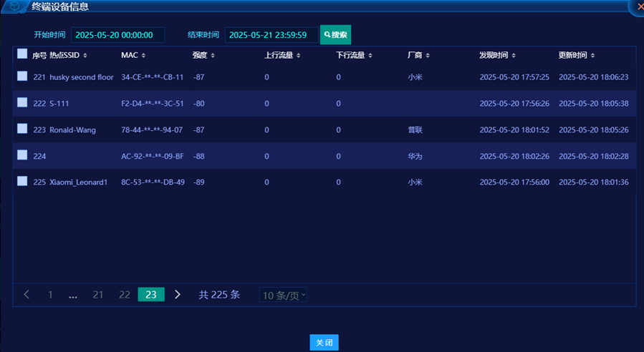Click SSID husky second floor
The image size is (644, 352).
(82, 77)
